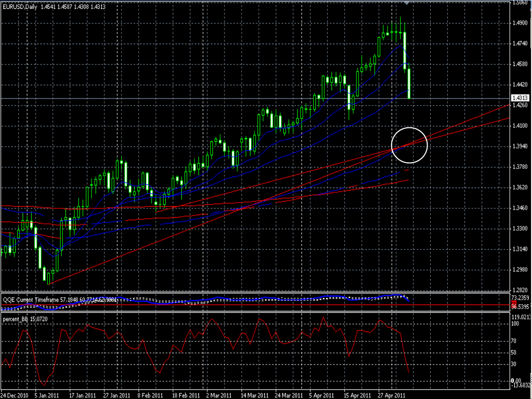Select the QQE Current Timeframe indicator label

[30, 299]
